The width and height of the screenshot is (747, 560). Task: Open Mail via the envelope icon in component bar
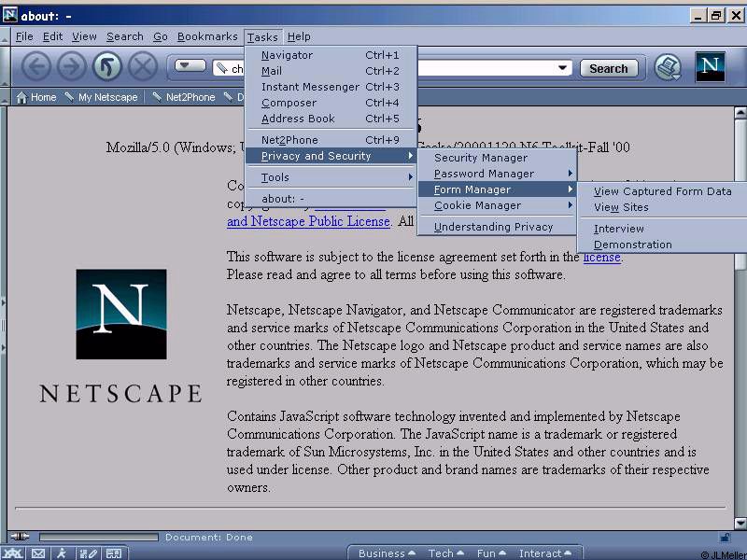(38, 553)
